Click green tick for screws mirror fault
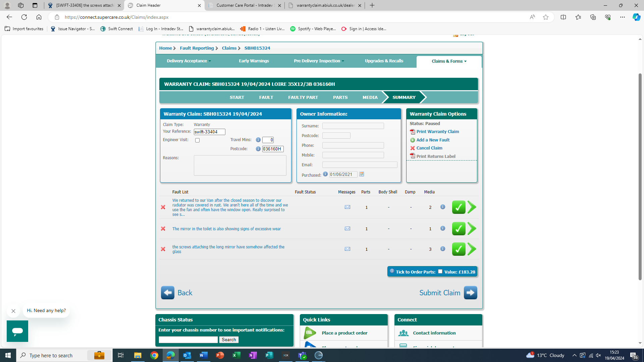The image size is (644, 362). pyautogui.click(x=459, y=249)
